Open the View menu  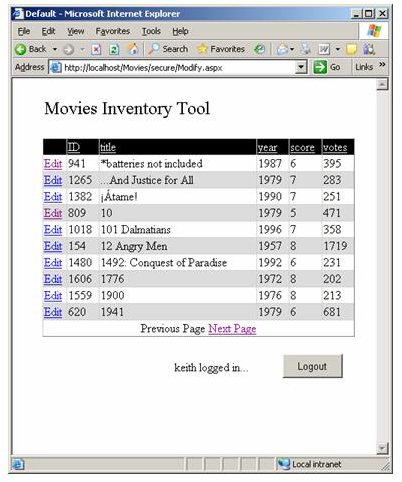(76, 31)
